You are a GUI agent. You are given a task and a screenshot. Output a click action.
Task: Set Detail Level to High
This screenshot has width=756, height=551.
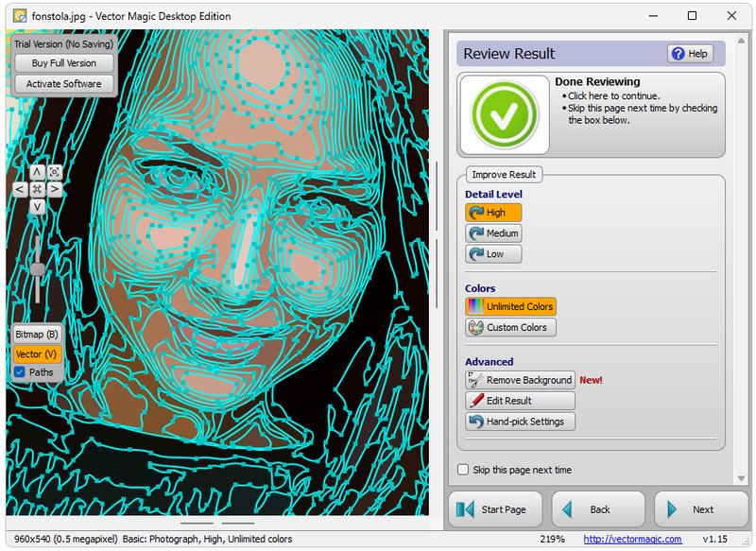493,213
